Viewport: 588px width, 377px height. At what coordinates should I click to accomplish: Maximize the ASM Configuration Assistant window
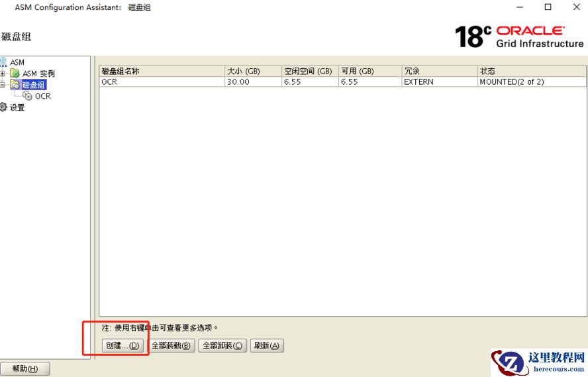pos(548,7)
